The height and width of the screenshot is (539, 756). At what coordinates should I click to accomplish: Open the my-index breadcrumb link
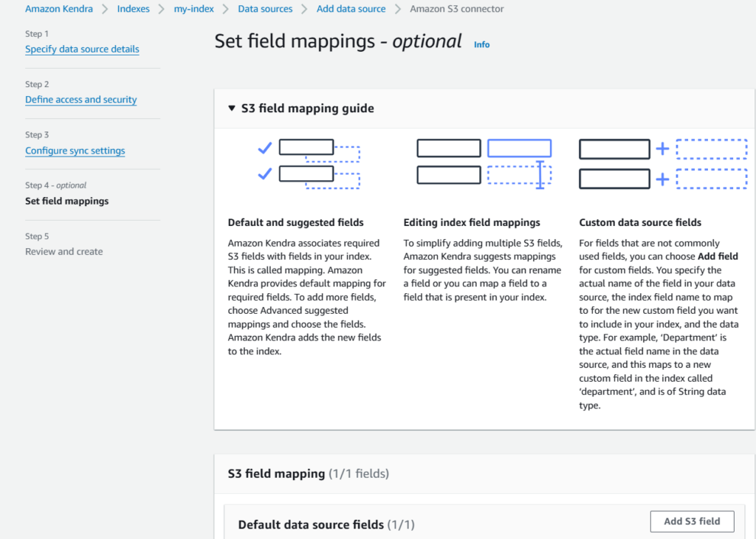tap(193, 9)
